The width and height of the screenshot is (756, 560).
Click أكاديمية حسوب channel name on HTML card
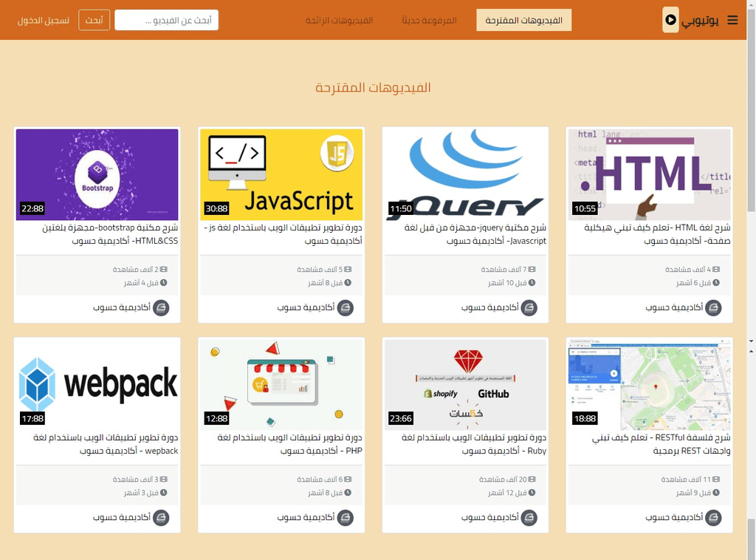click(674, 308)
